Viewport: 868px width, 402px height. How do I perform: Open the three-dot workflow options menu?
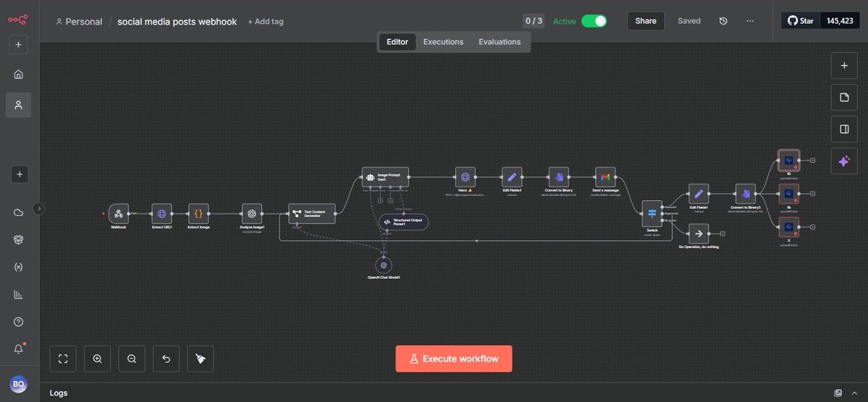[x=750, y=21]
